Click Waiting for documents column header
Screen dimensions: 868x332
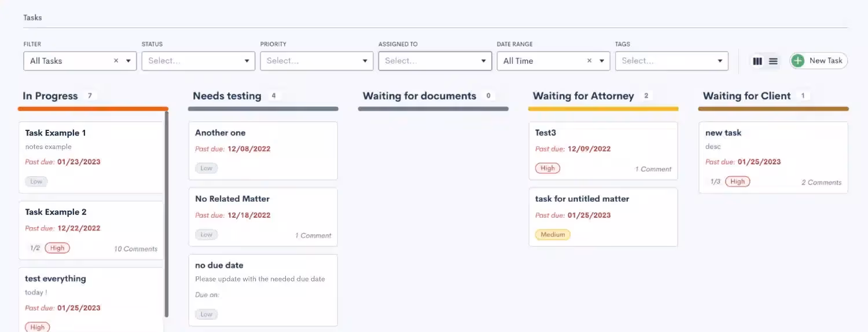(x=420, y=96)
